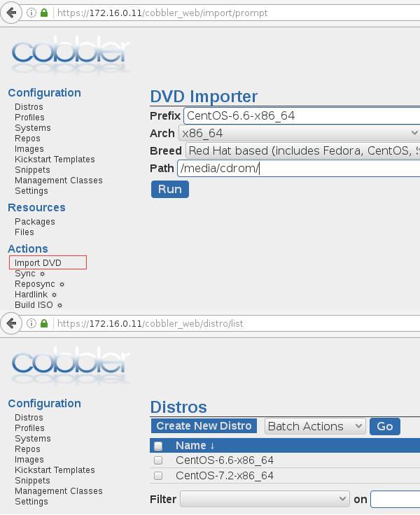The width and height of the screenshot is (420, 515).
Task: Open Repos in bottom Configuration menu
Action: [x=27, y=449]
